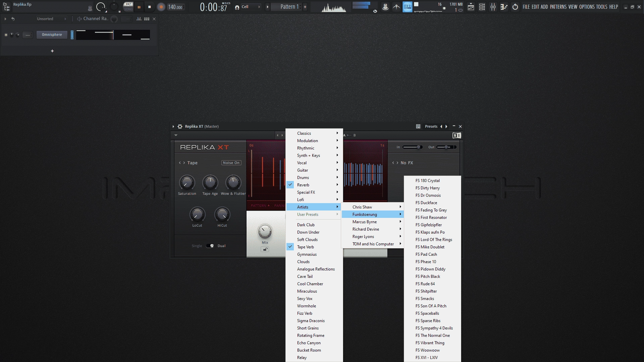
Task: Click Channel Rack undo arrow icon
Action: [x=13, y=19]
